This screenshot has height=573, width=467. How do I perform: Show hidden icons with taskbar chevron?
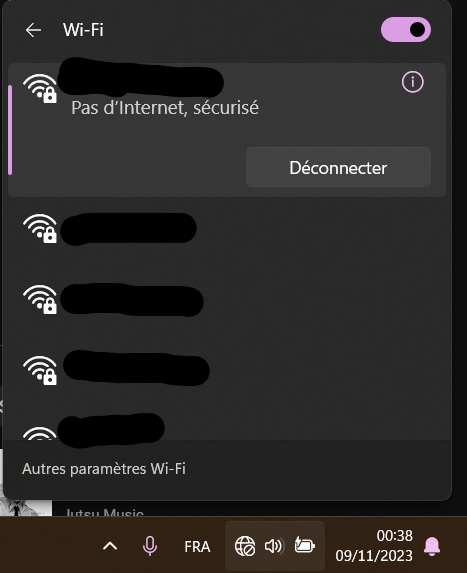[110, 546]
